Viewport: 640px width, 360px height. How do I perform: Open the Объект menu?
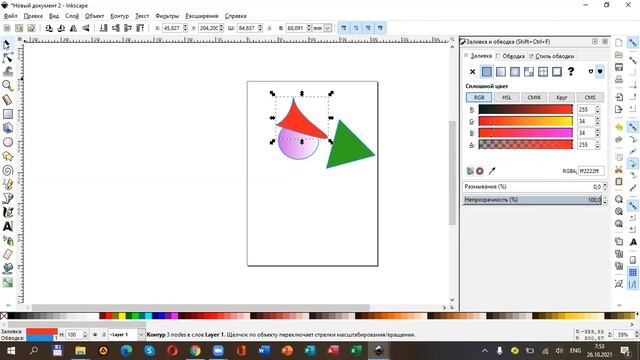(x=94, y=16)
